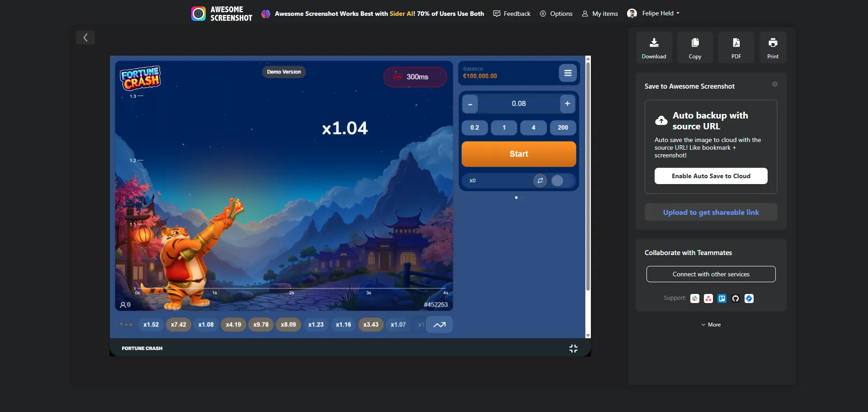Print the screenshot
The width and height of the screenshot is (868, 412).
tap(773, 47)
